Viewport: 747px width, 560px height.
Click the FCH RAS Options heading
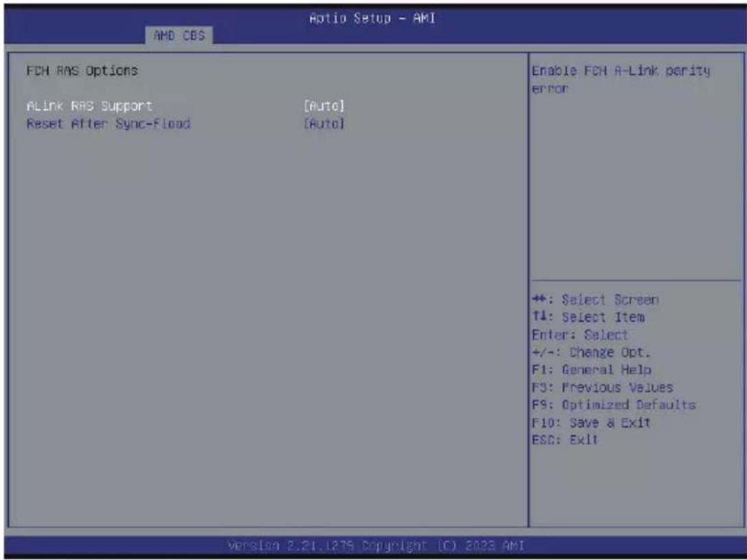tap(82, 71)
